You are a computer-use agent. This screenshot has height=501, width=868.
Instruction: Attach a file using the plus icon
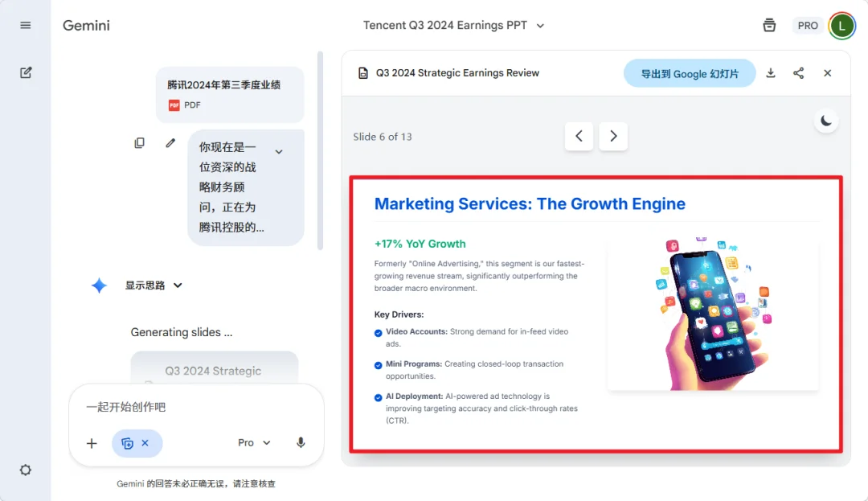(91, 442)
